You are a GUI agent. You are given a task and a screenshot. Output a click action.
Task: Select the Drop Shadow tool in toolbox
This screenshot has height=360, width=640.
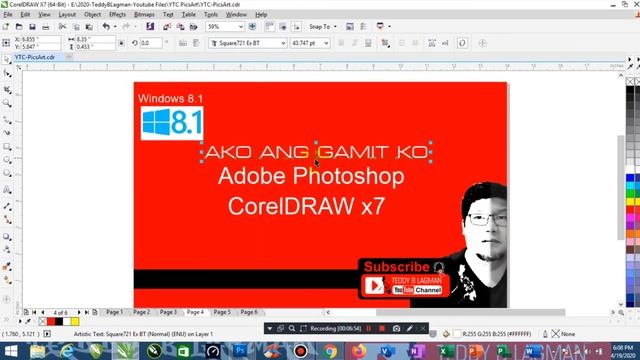click(7, 237)
